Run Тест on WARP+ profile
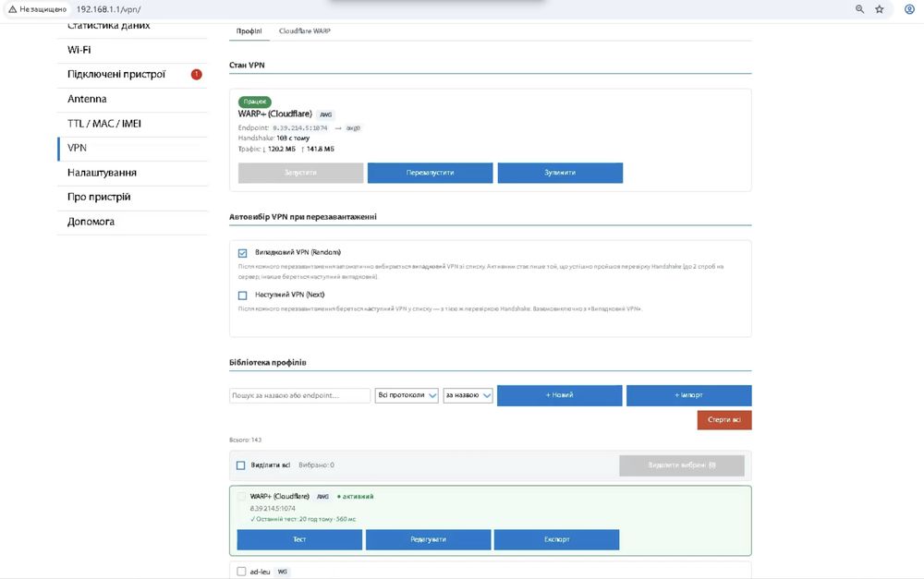This screenshot has height=579, width=924. click(x=299, y=539)
